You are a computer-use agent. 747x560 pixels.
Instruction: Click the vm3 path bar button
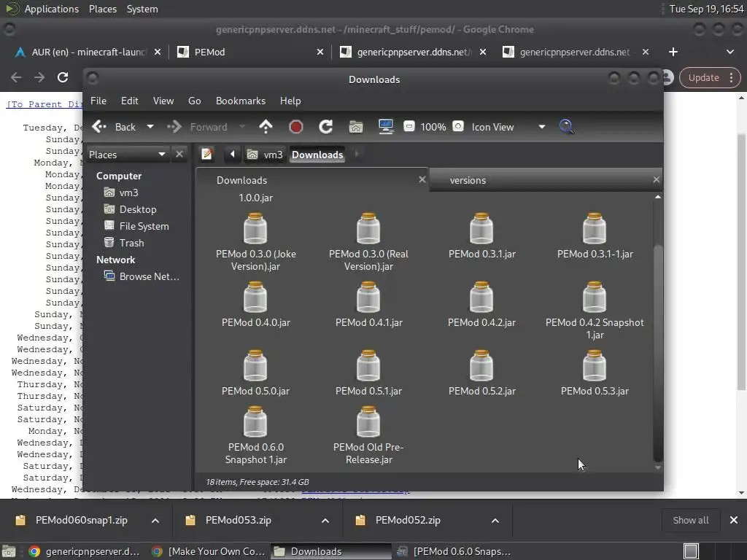266,155
